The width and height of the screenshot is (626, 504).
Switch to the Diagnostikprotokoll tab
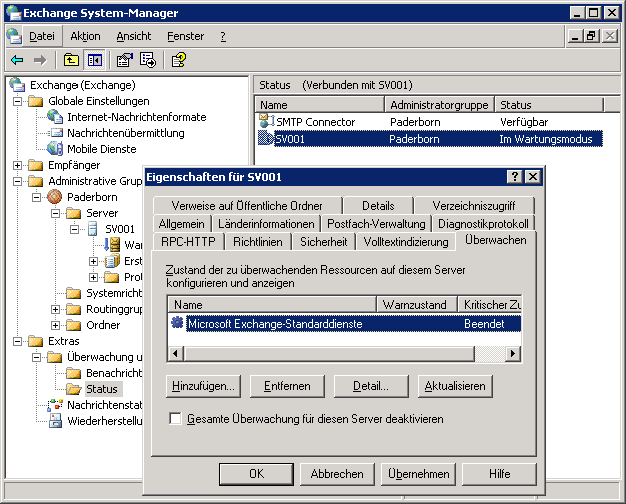[x=483, y=224]
